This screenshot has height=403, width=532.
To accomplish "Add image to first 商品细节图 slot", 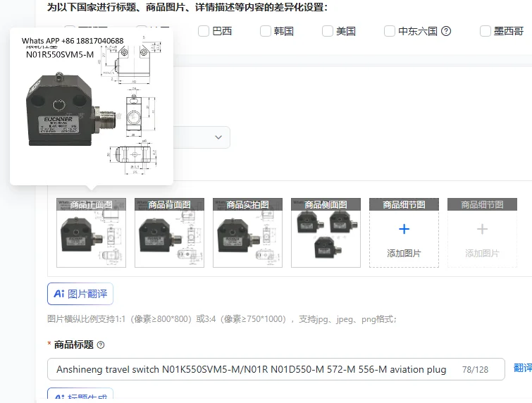I will tap(404, 232).
